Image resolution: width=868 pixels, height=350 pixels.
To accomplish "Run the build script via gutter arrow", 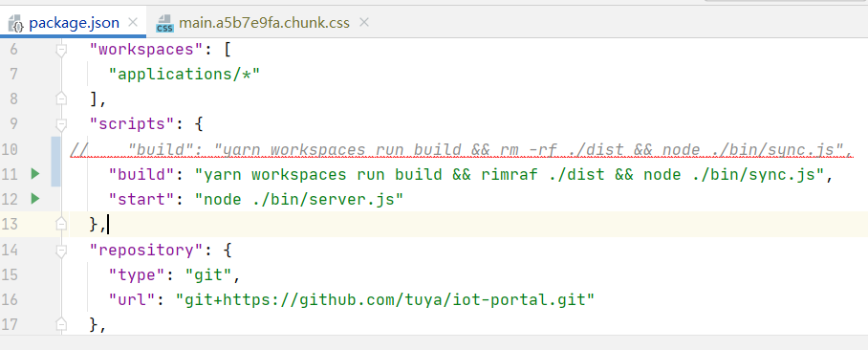I will (35, 174).
